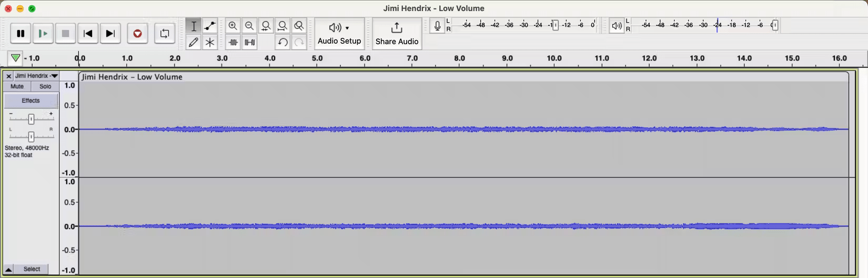The height and width of the screenshot is (278, 868).
Task: Click the Stereo, 48000Hz track info text
Action: (x=27, y=148)
